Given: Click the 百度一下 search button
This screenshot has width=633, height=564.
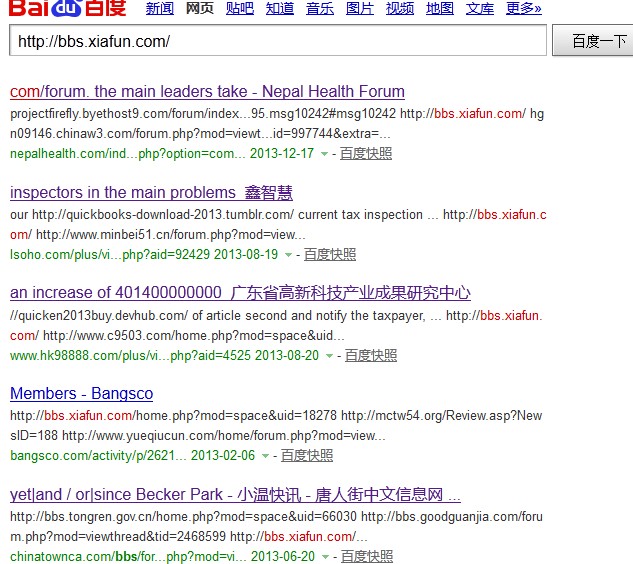Looking at the screenshot, I should 593,40.
